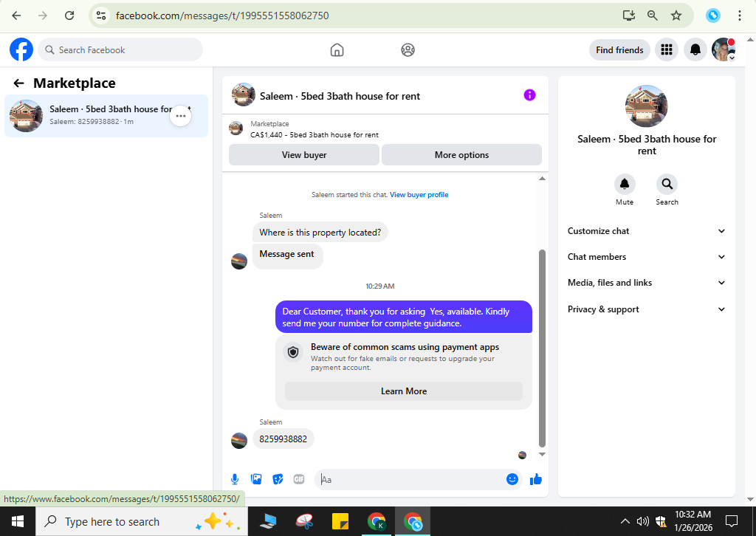This screenshot has width=756, height=536.
Task: Show hidden tray icons chevron
Action: [625, 521]
